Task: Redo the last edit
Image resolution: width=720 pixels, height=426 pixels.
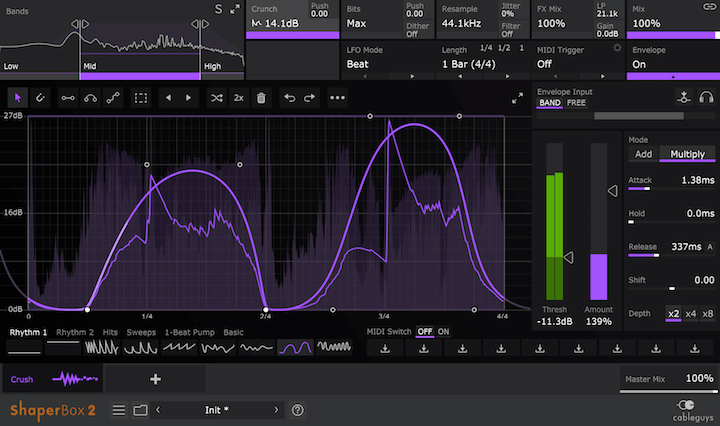Action: point(309,98)
